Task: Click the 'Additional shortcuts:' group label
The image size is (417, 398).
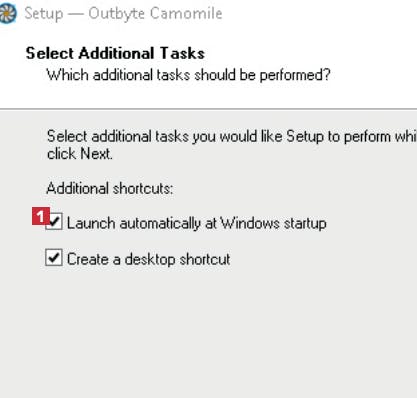Action: (x=110, y=188)
